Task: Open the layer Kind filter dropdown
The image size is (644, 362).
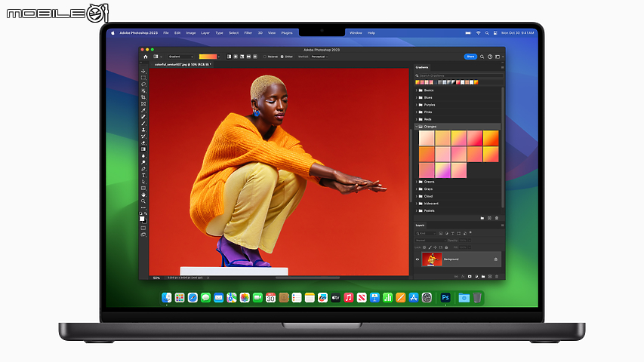Action: 426,234
